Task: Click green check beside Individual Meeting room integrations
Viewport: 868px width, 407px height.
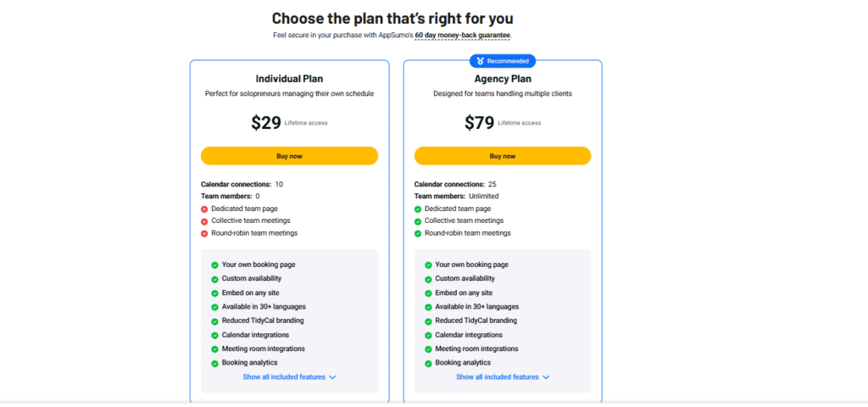Action: point(214,349)
